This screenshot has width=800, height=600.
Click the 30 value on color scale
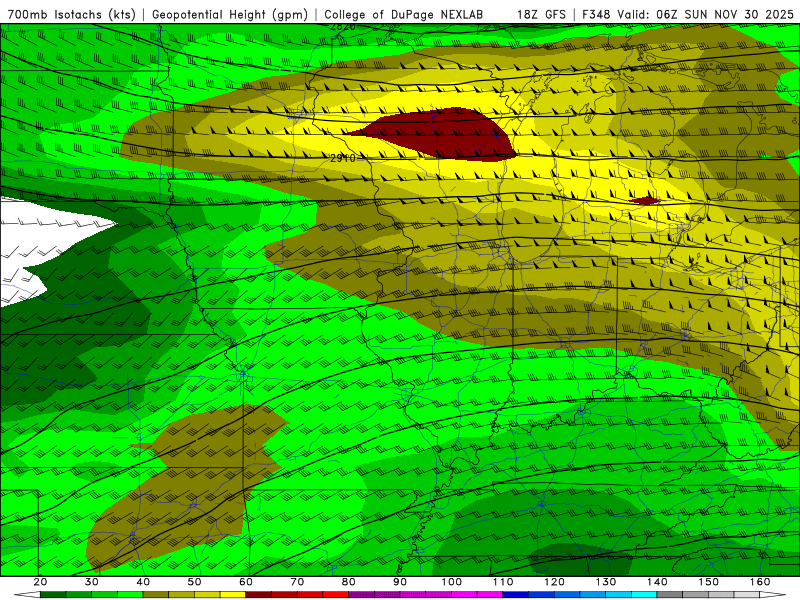click(x=92, y=582)
